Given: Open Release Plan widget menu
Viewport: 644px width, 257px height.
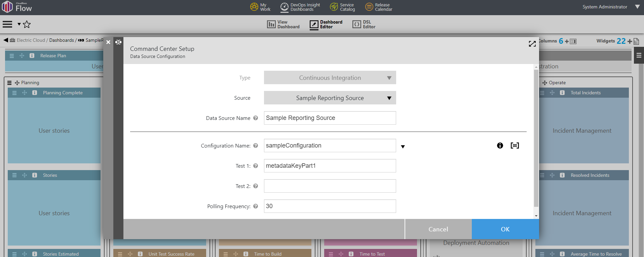Looking at the screenshot, I should pyautogui.click(x=12, y=56).
